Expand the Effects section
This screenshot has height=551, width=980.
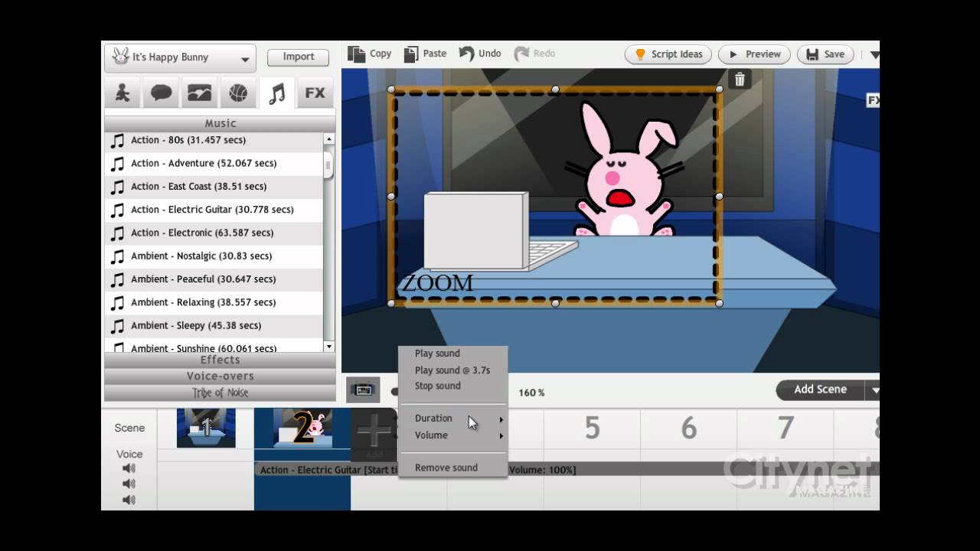coord(220,360)
